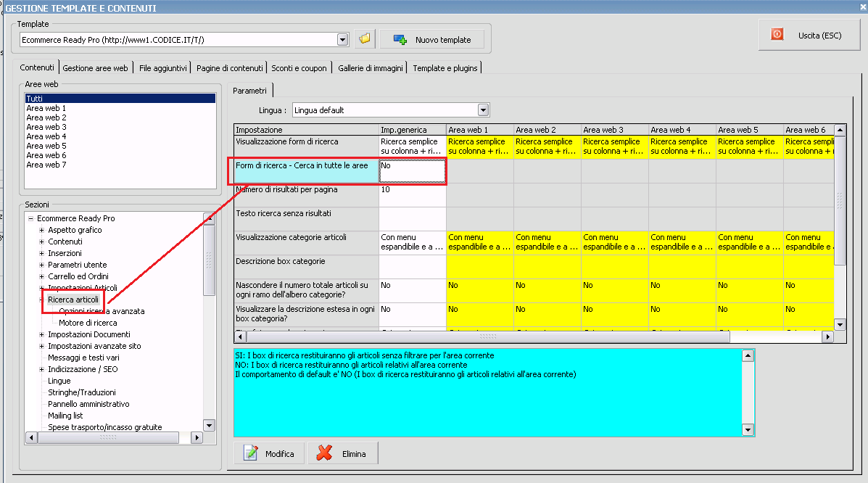Click the grid's horizontal scrollbar right arrow

click(x=827, y=337)
